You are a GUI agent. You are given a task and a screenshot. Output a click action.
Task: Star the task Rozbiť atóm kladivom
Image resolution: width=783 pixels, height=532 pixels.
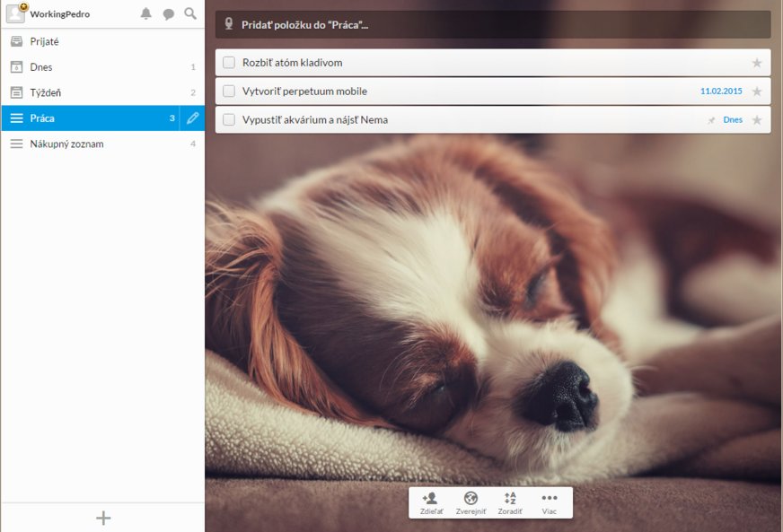pos(757,63)
